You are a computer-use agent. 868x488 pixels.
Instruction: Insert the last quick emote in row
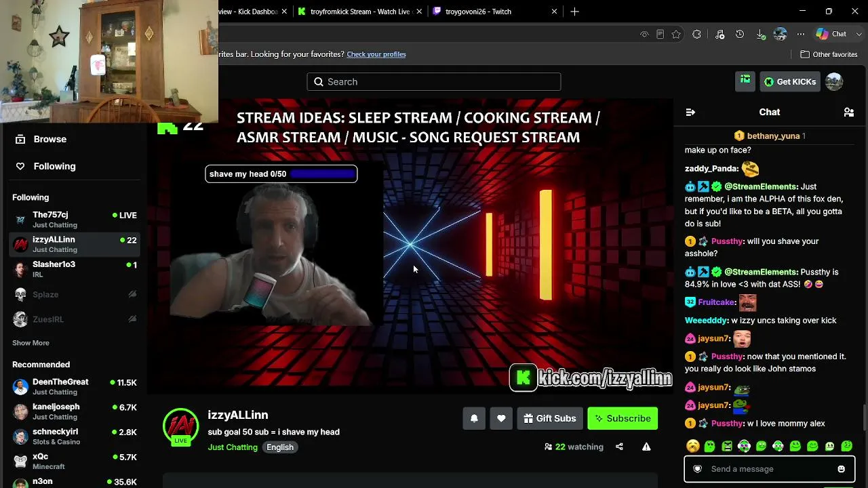click(x=847, y=446)
